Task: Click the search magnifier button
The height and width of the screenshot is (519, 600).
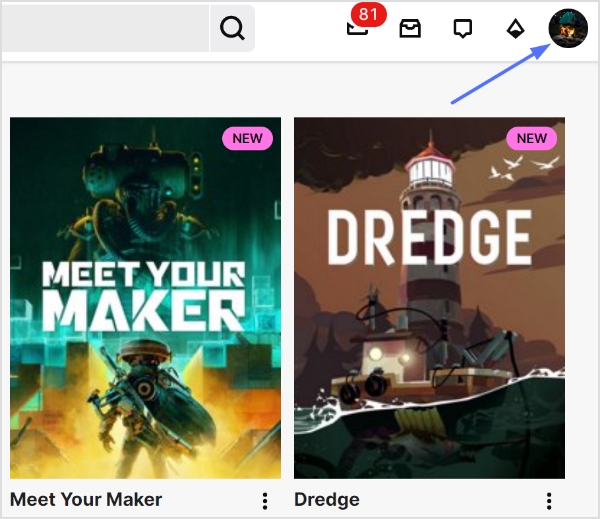Action: pyautogui.click(x=232, y=28)
